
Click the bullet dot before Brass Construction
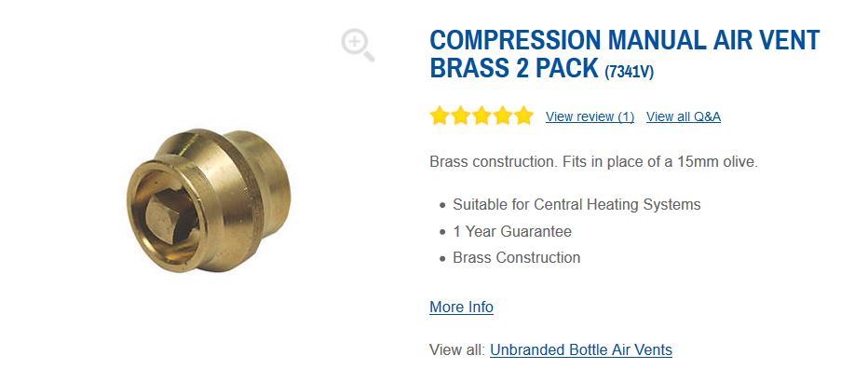pos(441,258)
